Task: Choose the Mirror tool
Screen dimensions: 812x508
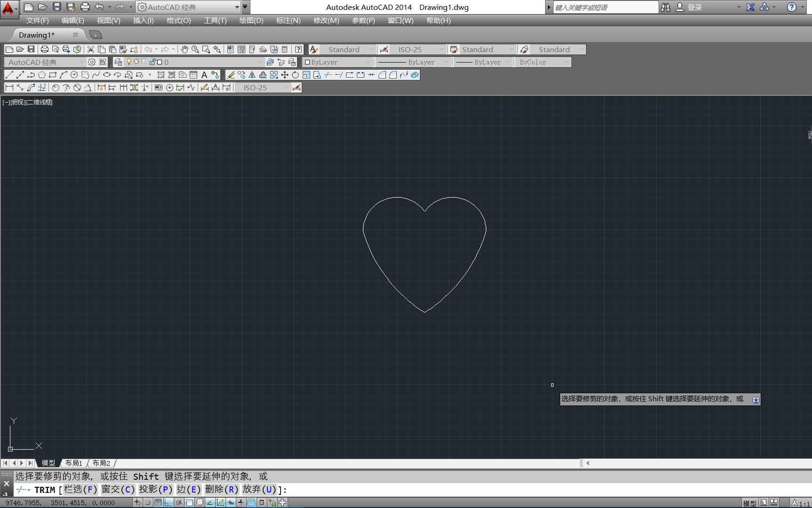Action: tap(252, 75)
